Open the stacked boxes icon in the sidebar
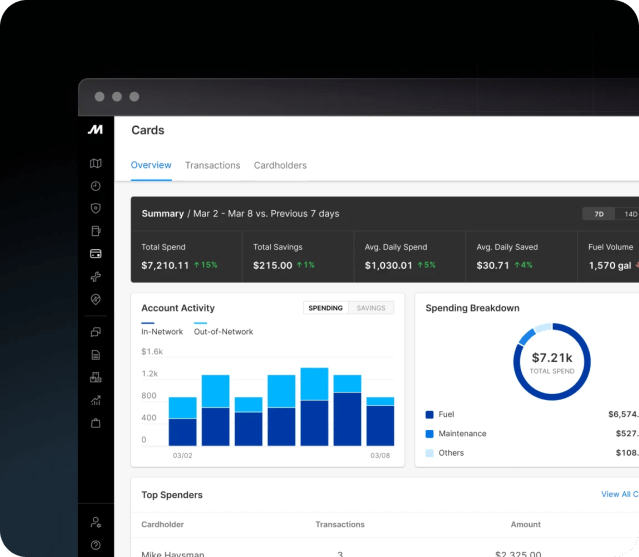 click(96, 377)
